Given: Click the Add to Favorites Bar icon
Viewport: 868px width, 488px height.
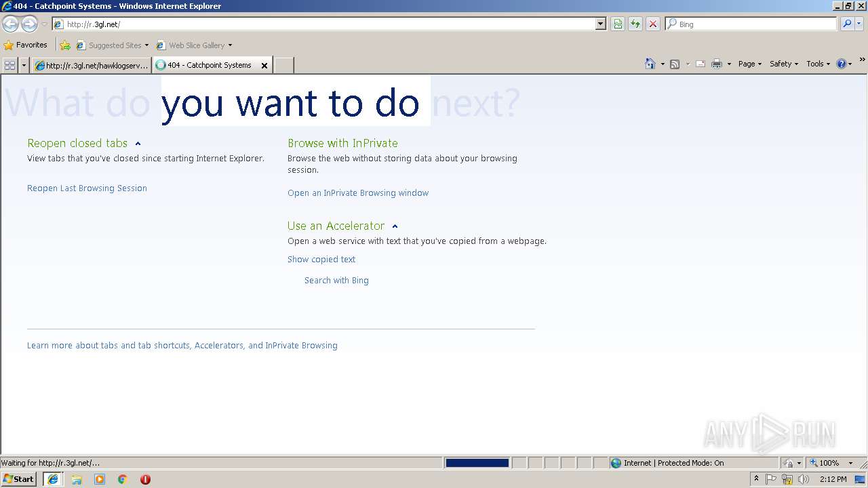Looking at the screenshot, I should click(65, 45).
